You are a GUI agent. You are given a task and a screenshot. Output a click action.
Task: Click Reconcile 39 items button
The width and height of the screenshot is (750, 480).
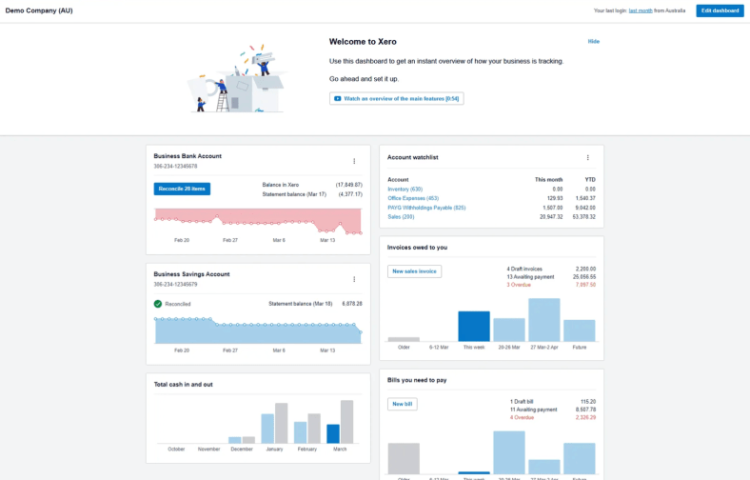pyautogui.click(x=182, y=188)
